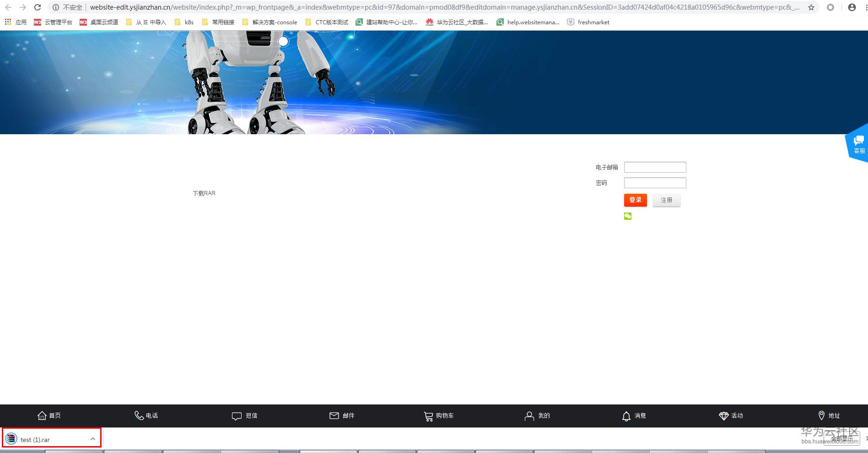The image size is (868, 453).
Task: Open the 消息 notification bell icon
Action: pos(633,415)
